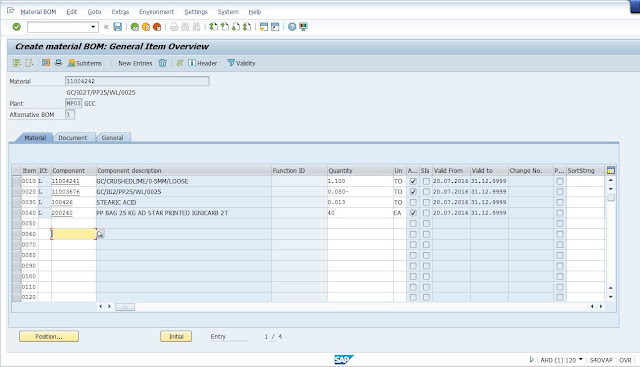Click the Item detail icon
The image size is (640, 367).
46,63
